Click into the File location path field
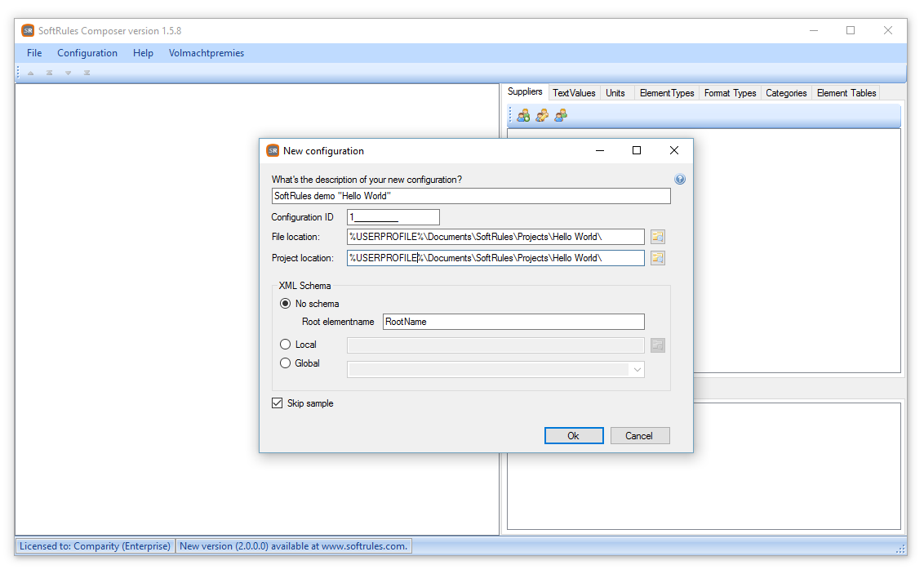Image resolution: width=924 pixels, height=574 pixels. (x=495, y=237)
